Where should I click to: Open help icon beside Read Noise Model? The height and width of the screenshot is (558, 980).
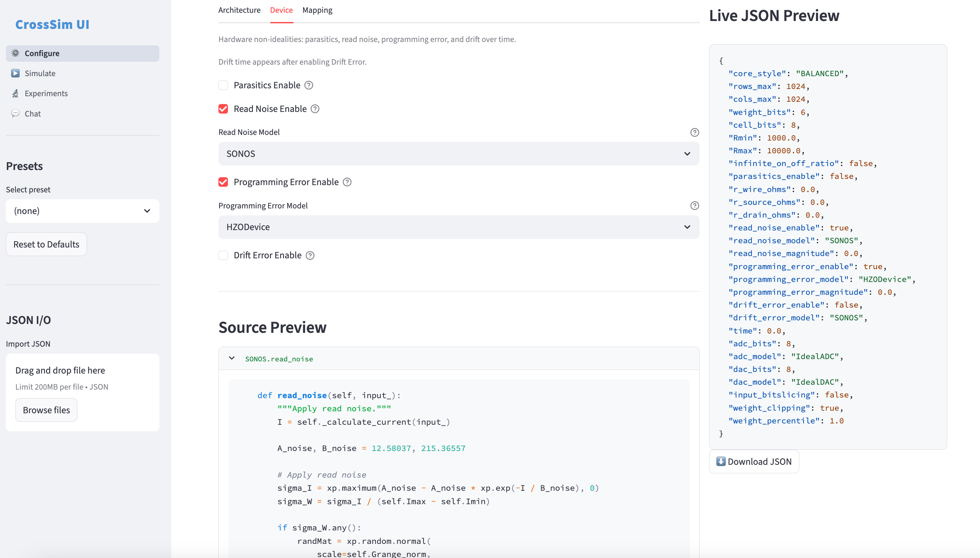694,132
